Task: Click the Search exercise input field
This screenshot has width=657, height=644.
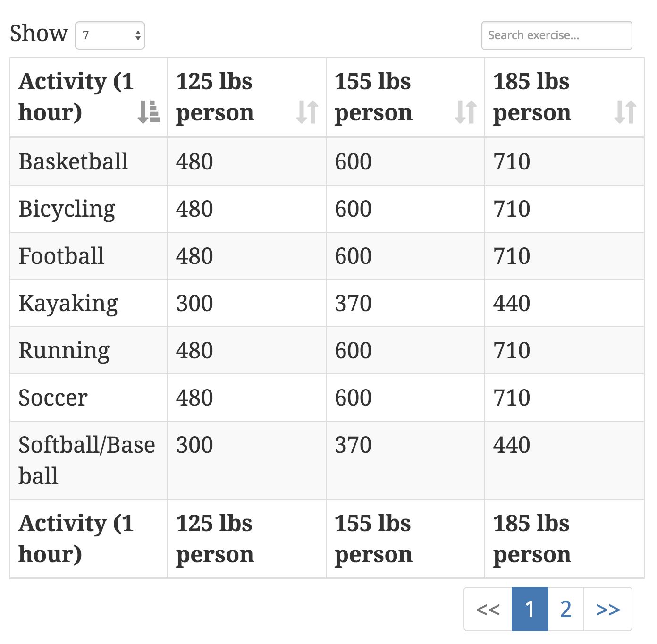Action: (556, 35)
